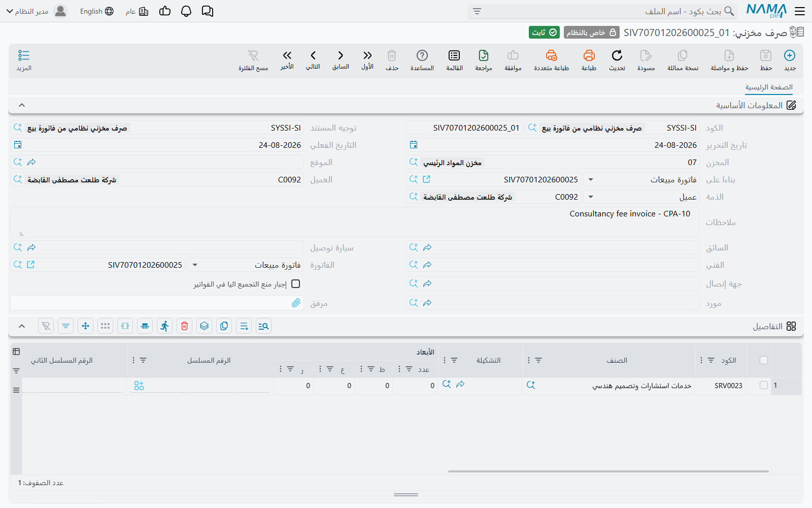Open the مدير النظام user menu
Image resolution: width=812 pixels, height=508 pixels.
point(37,11)
